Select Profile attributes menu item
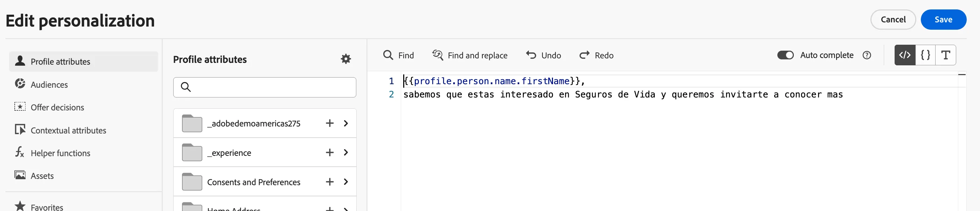Image resolution: width=980 pixels, height=211 pixels. [x=84, y=61]
